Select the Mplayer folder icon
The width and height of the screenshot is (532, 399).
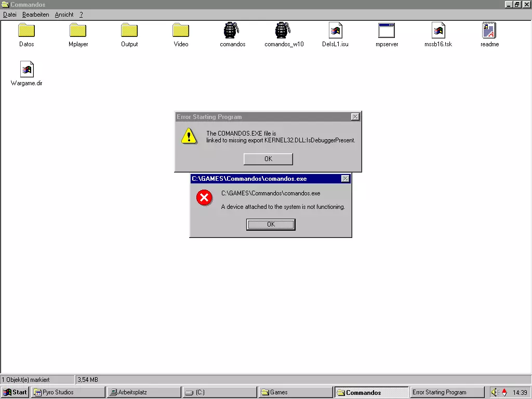click(x=78, y=30)
